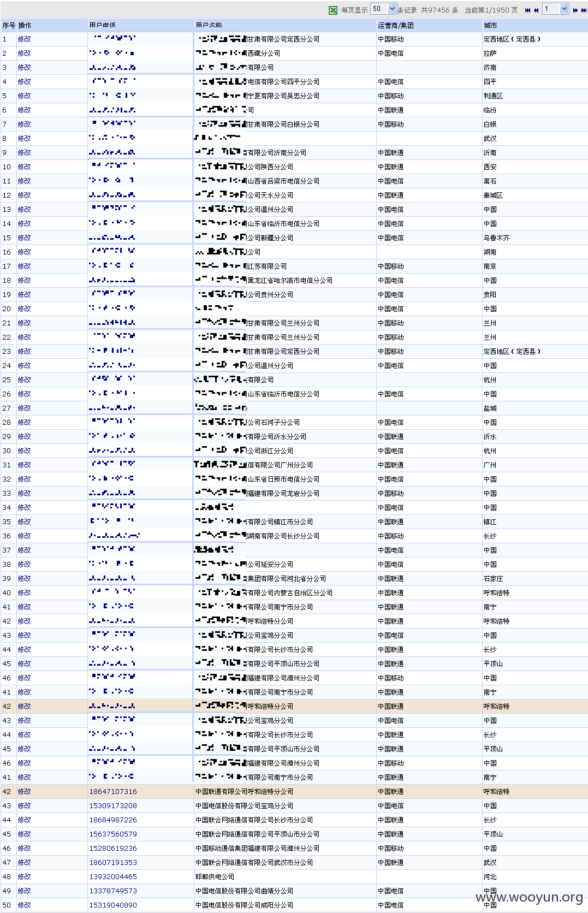Image resolution: width=588 pixels, height=913 pixels.
Task: Export the records with the Excel icon
Action: tap(333, 10)
